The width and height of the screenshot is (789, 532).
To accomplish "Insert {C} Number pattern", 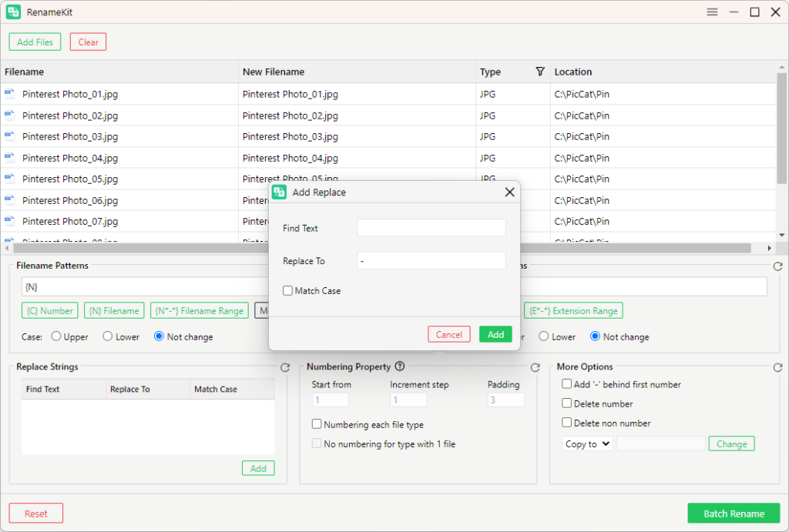I will [x=50, y=311].
